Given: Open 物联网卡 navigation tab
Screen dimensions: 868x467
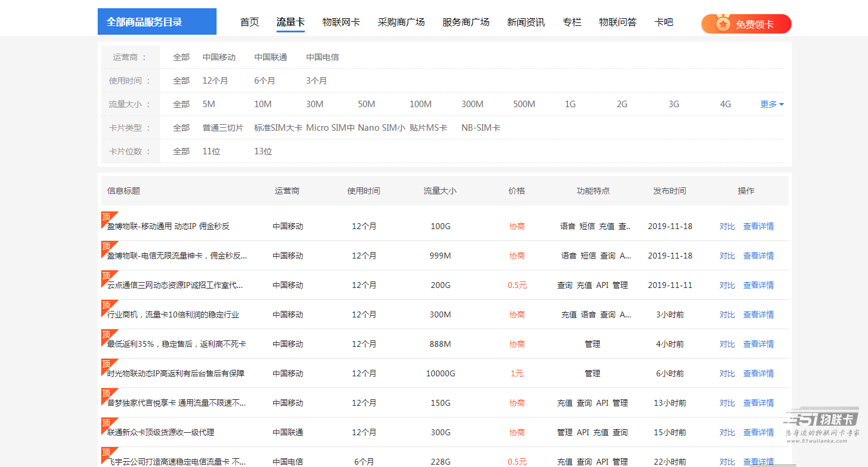Looking at the screenshot, I should pos(341,22).
